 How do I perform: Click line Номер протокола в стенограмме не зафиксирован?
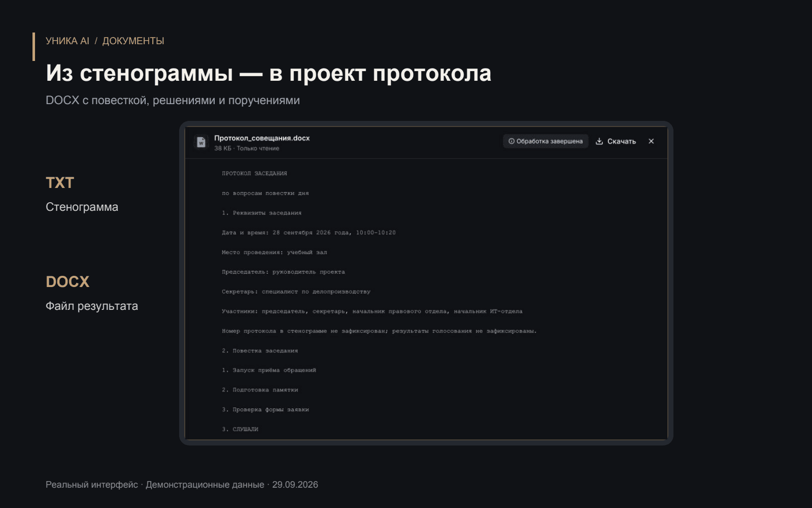click(x=379, y=331)
